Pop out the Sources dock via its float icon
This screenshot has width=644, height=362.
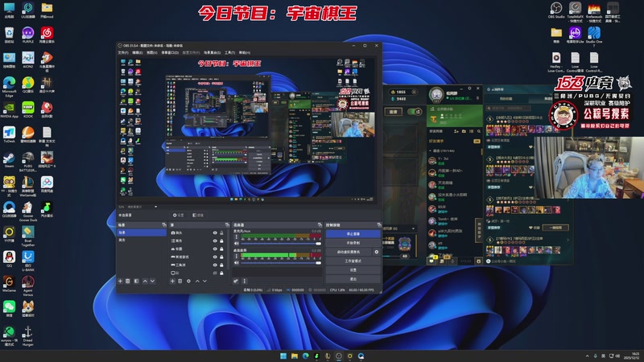(x=227, y=225)
